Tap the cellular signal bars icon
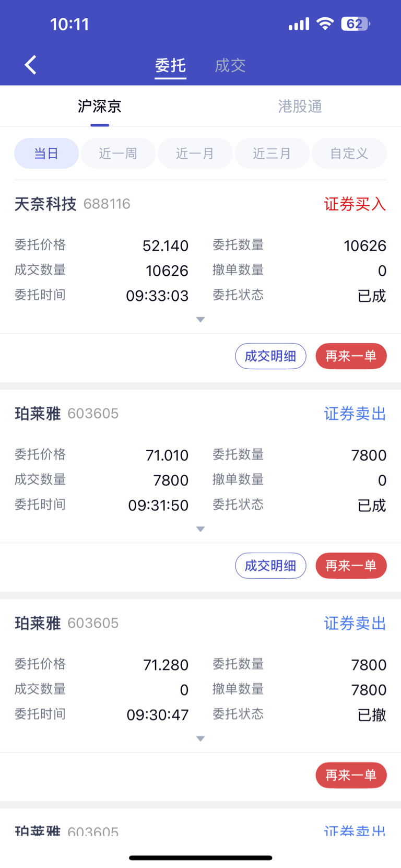The width and height of the screenshot is (401, 868). tap(299, 24)
